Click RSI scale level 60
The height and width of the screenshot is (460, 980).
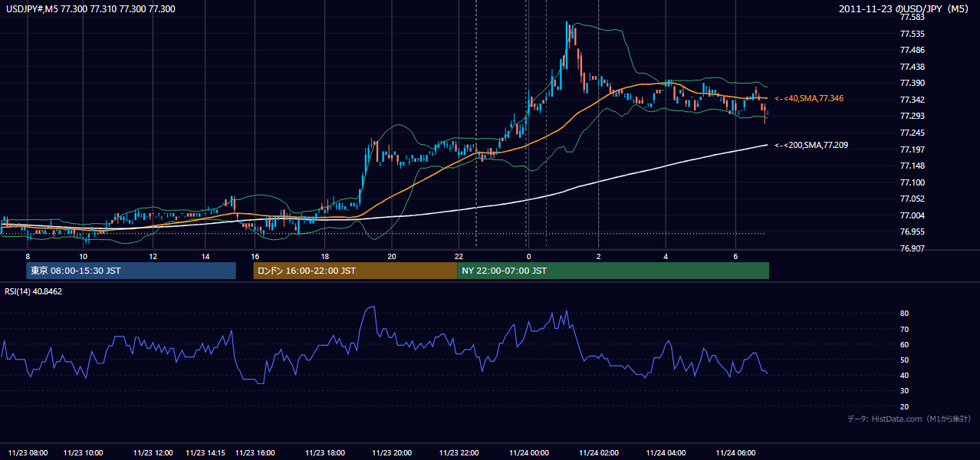[904, 344]
